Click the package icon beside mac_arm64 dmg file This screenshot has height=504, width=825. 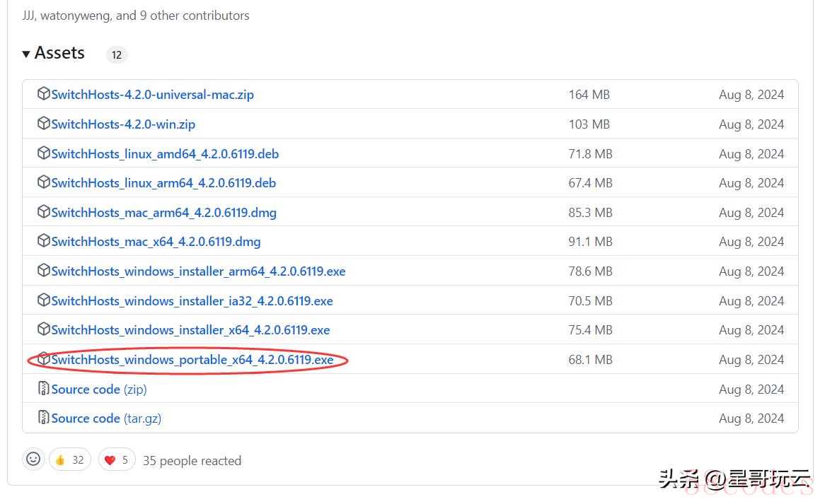(44, 211)
